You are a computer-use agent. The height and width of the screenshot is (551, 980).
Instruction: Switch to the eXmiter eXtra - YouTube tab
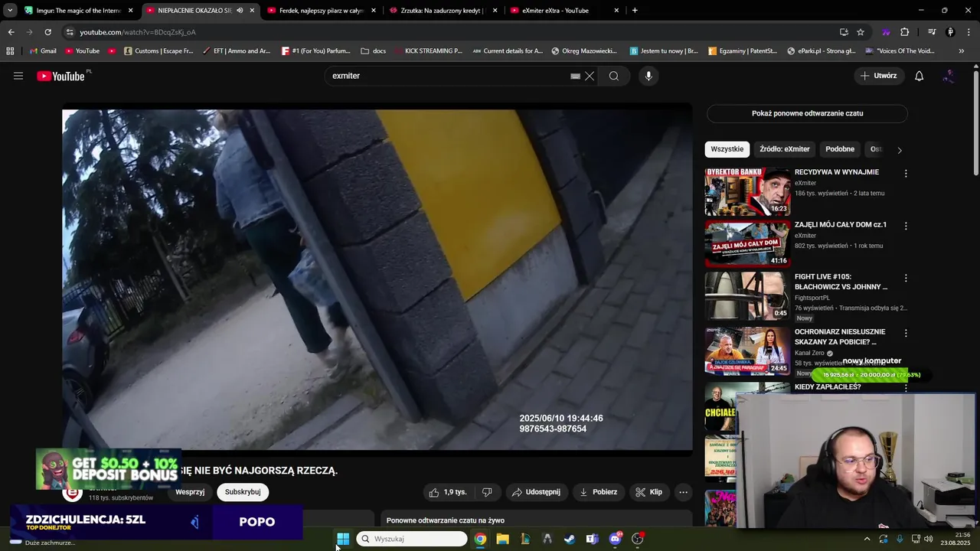tap(564, 11)
